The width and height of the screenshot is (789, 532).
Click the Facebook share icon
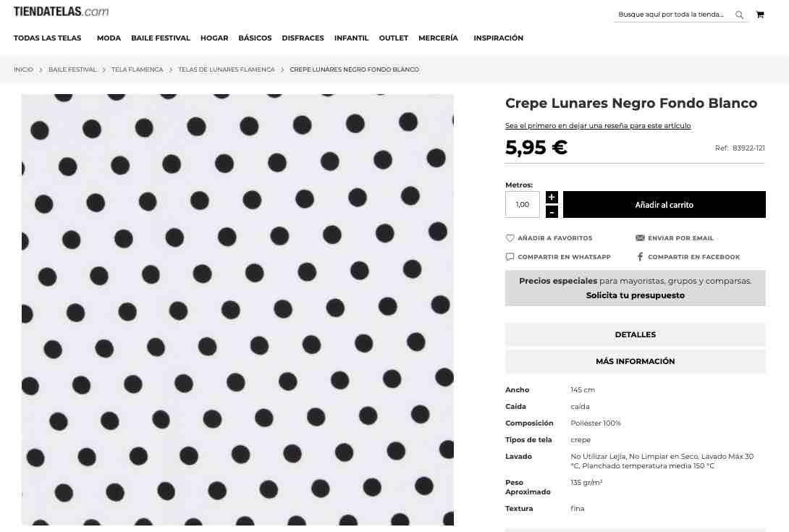coord(640,257)
